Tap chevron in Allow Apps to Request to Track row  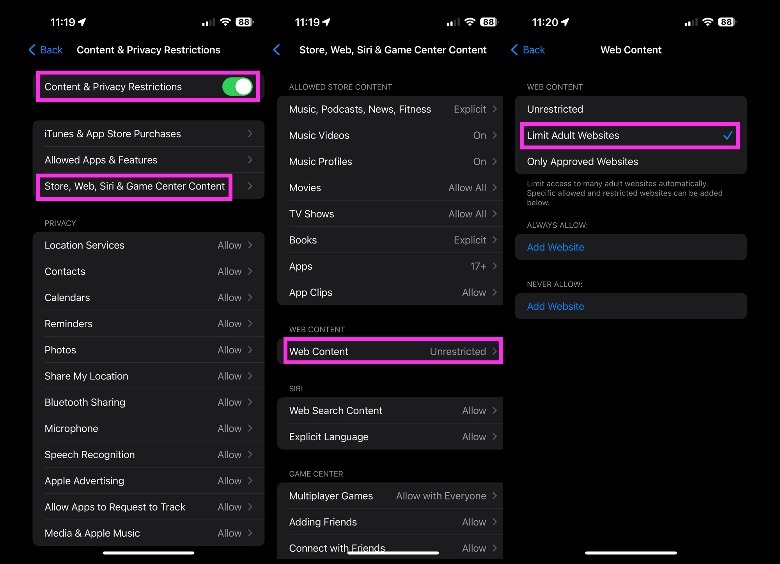(x=250, y=507)
